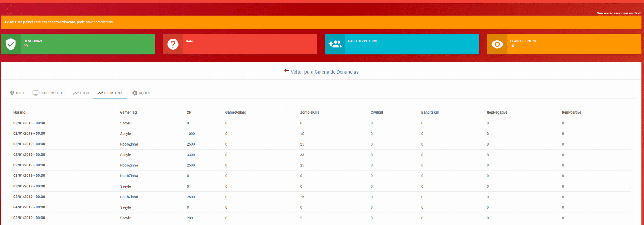
Task: Click the XP column header
Action: [x=189, y=112]
